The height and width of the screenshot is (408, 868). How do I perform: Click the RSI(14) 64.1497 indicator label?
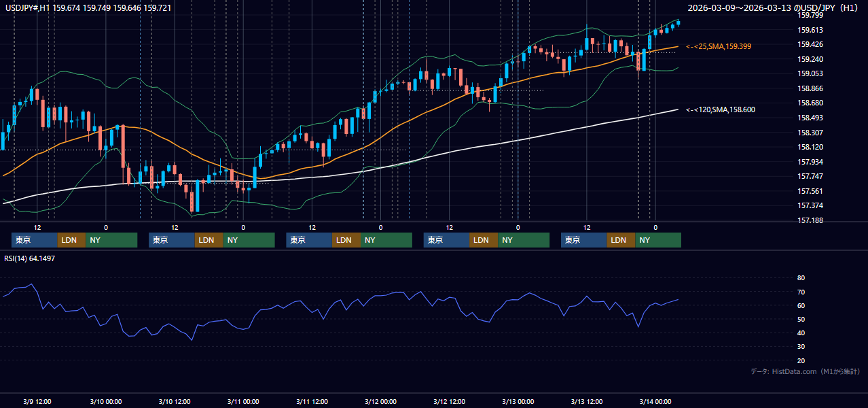tap(30, 258)
